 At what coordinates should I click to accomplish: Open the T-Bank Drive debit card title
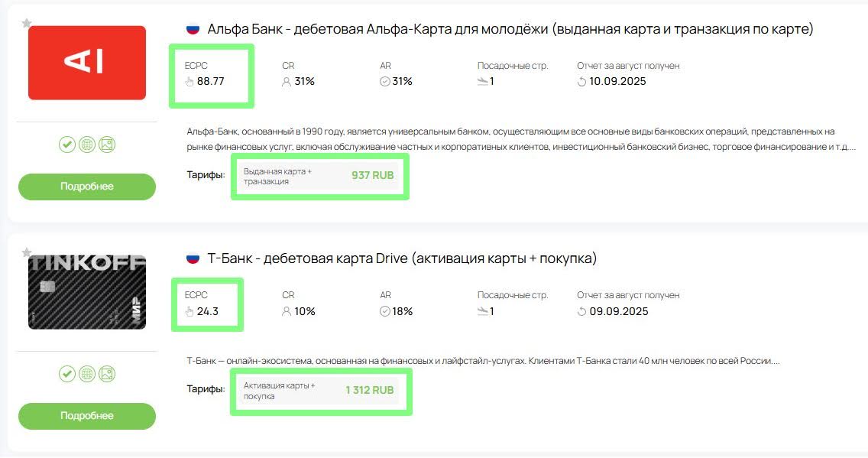click(402, 259)
